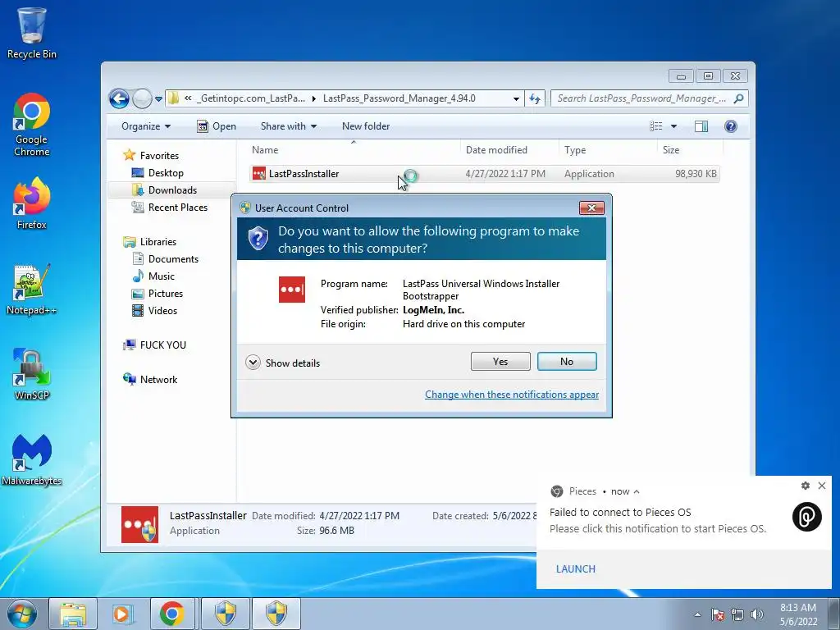This screenshot has width=840, height=630.
Task: Expand the address bar history dropdown
Action: (516, 98)
